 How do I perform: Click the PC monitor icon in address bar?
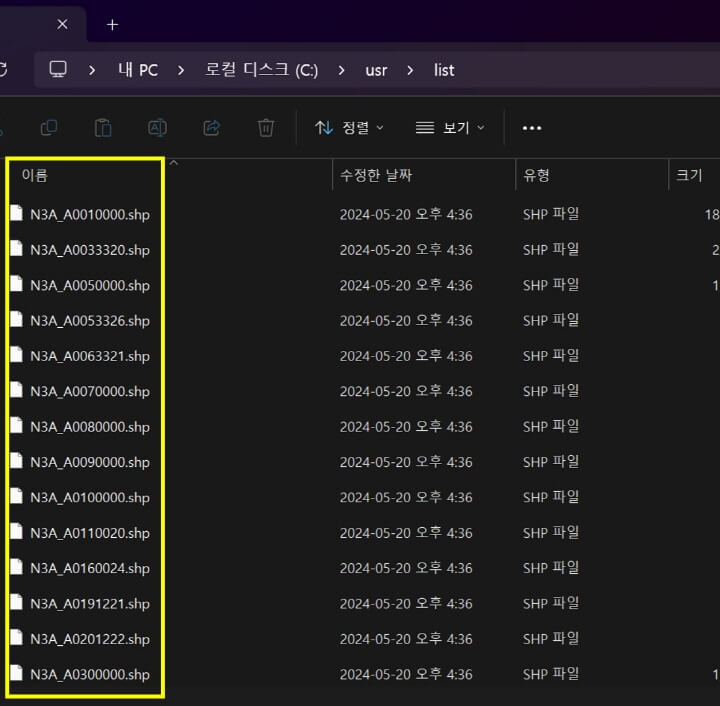point(58,70)
